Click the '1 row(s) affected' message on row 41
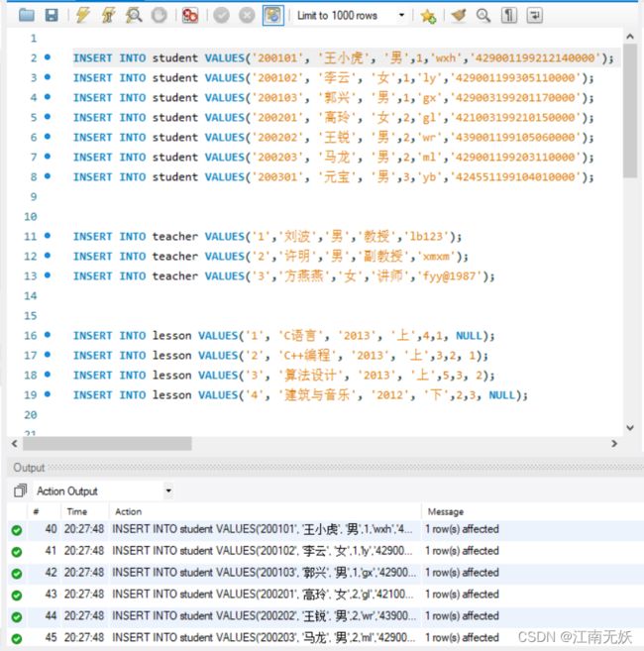644x651 pixels. 462,551
